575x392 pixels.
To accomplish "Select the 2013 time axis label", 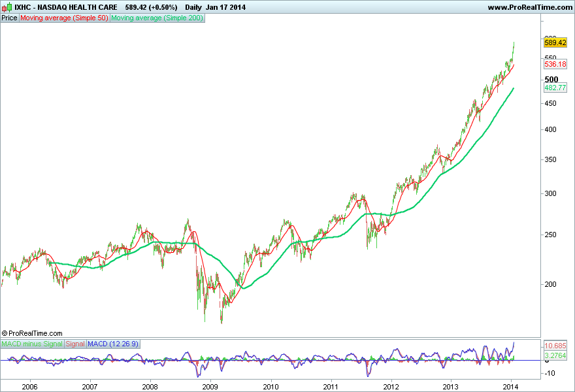I will coord(450,387).
